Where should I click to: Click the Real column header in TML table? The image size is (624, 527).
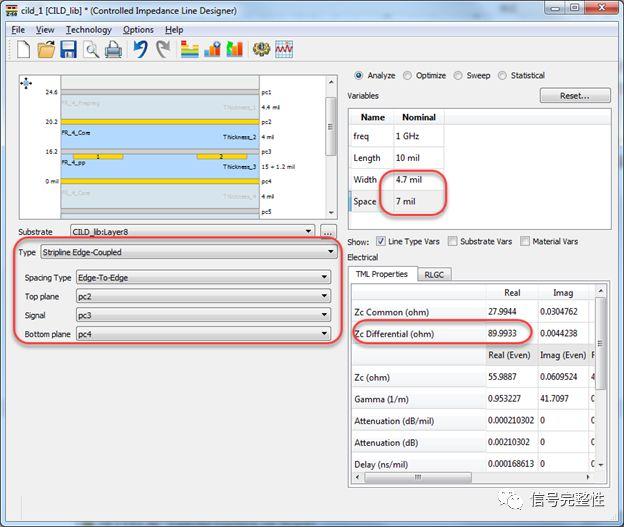pos(512,293)
